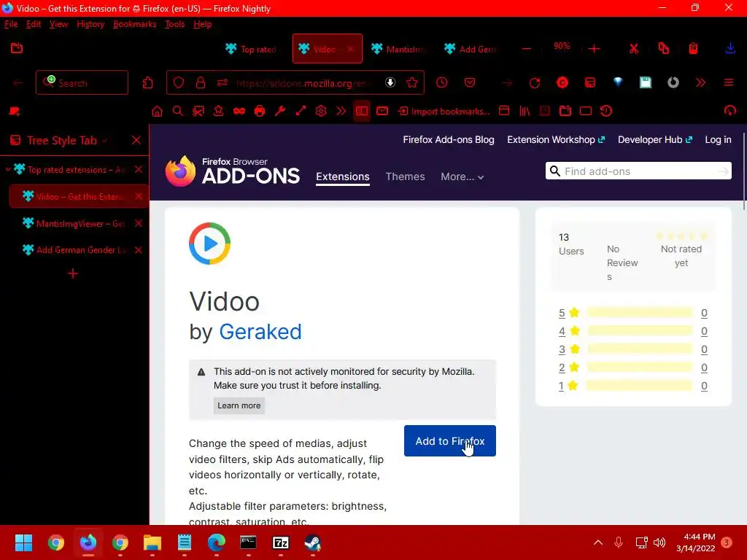Viewport: 747px width, 560px height.
Task: Open the Themes section link
Action: pyautogui.click(x=405, y=176)
